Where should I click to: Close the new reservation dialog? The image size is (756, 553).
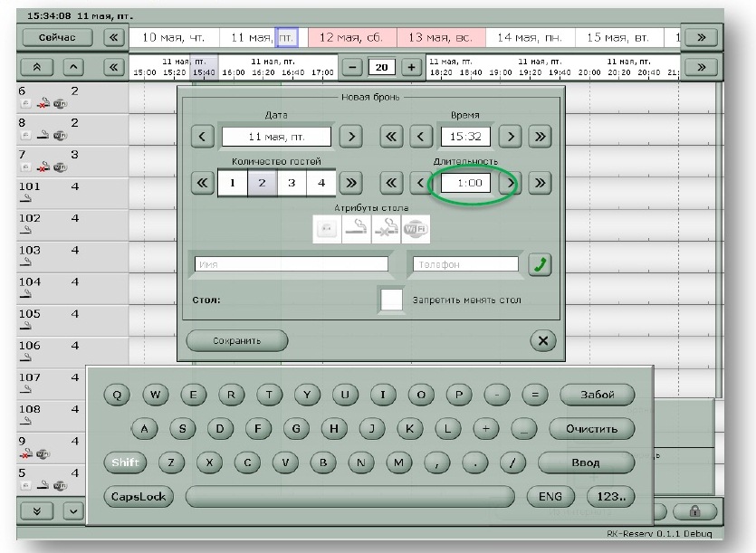click(541, 340)
